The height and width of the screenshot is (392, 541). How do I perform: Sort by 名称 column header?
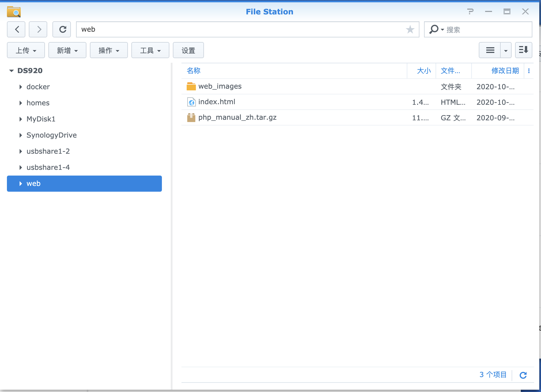tap(294, 71)
